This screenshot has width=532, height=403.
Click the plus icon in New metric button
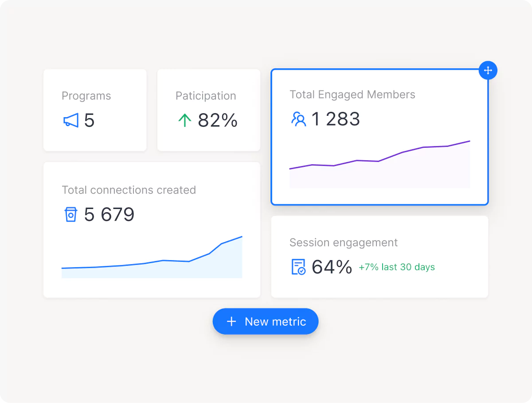click(x=231, y=321)
